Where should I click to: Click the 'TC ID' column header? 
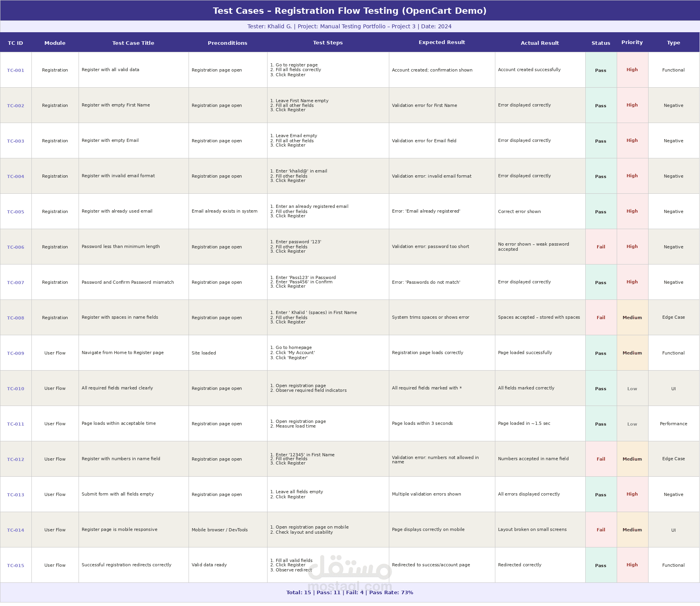[x=16, y=43]
